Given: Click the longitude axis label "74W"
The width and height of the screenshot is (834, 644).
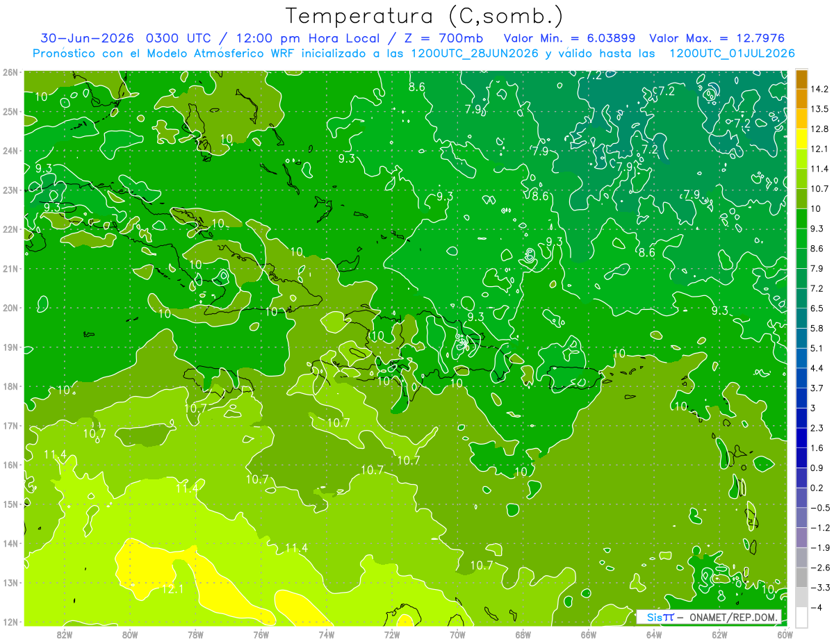Looking at the screenshot, I should point(327,634).
